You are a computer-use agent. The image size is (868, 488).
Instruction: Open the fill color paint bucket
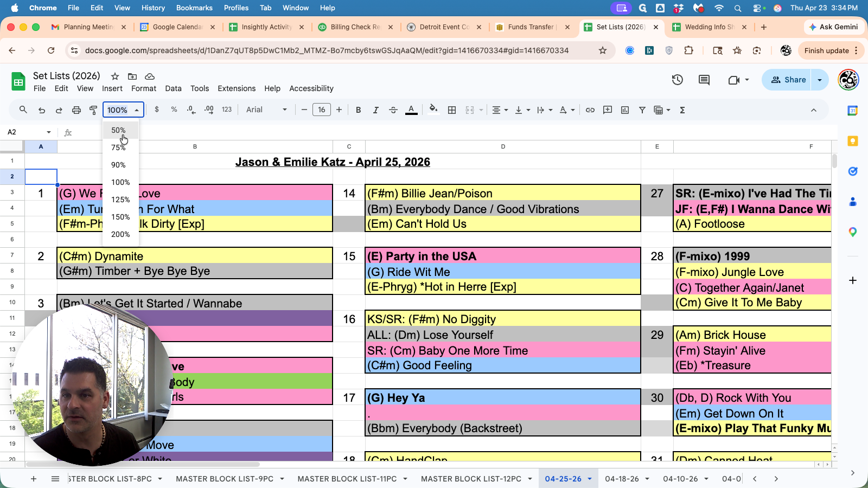pyautogui.click(x=433, y=110)
